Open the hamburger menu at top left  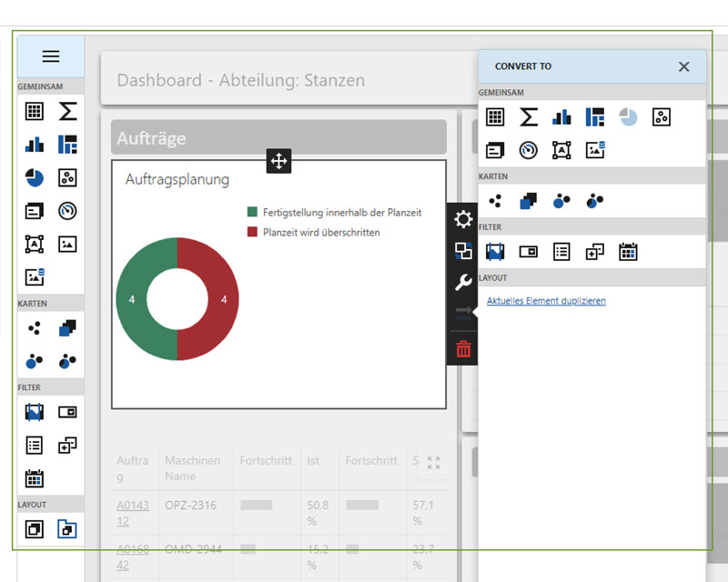coord(50,55)
